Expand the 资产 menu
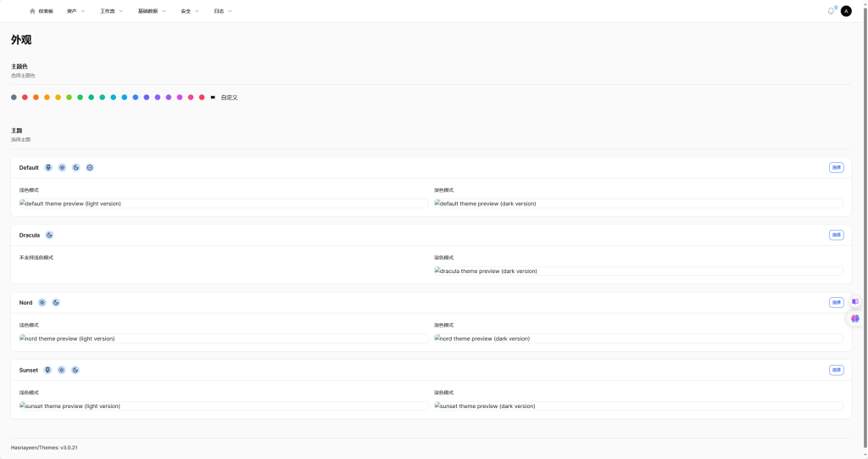This screenshot has width=868, height=459. point(75,11)
